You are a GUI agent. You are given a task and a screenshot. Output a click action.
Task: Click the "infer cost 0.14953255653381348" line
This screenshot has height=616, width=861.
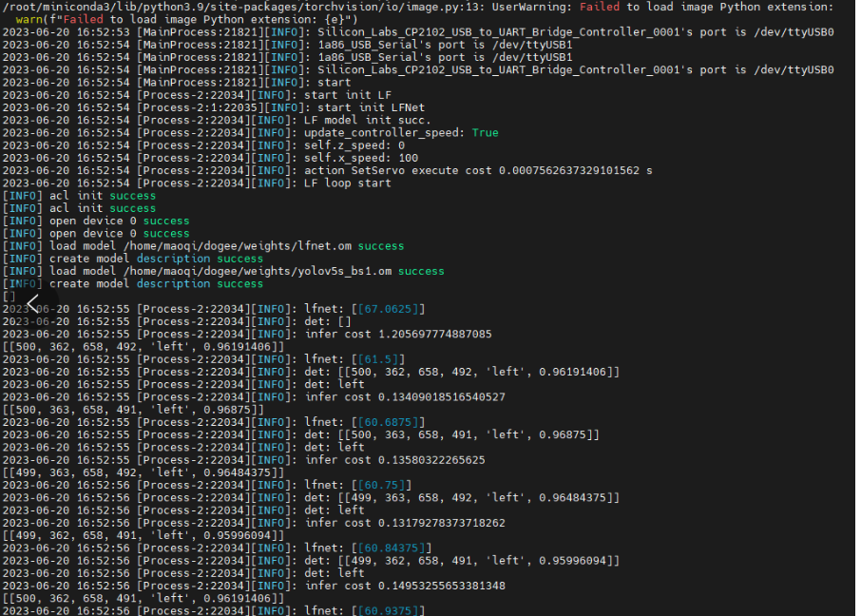click(x=254, y=587)
